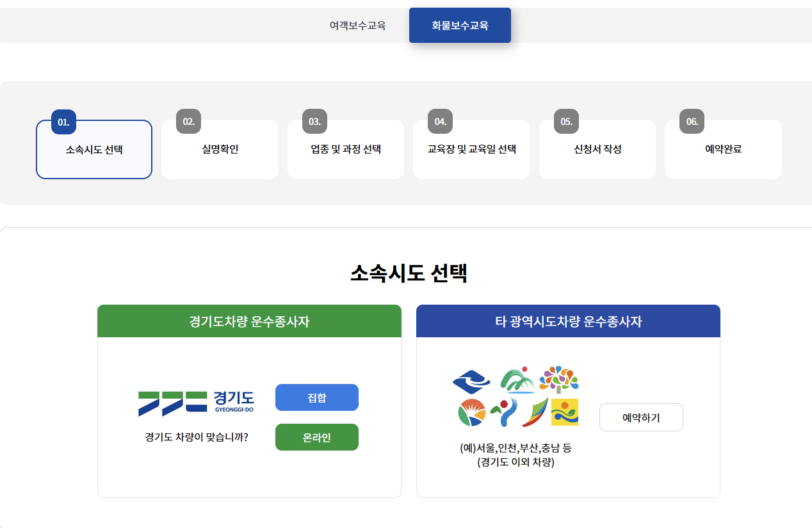Click the red and green striped swoosh emblem
This screenshot has height=528, width=812.
tap(535, 412)
